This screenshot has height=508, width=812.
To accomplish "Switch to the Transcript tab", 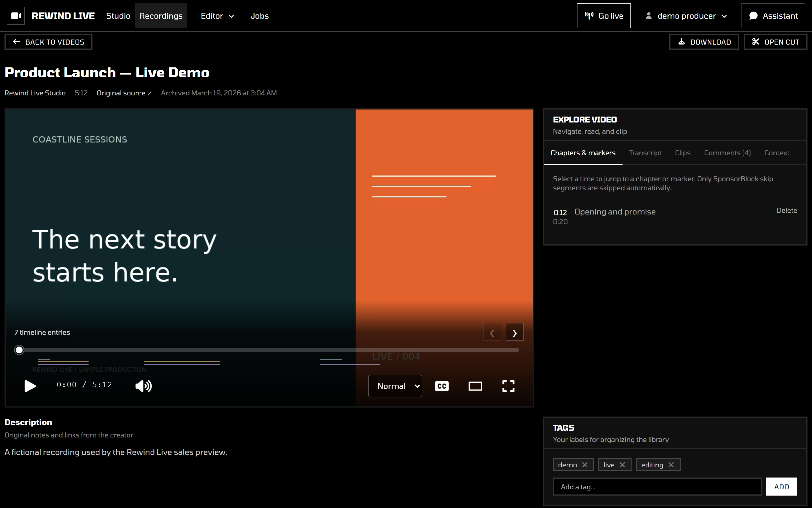I will [x=645, y=153].
